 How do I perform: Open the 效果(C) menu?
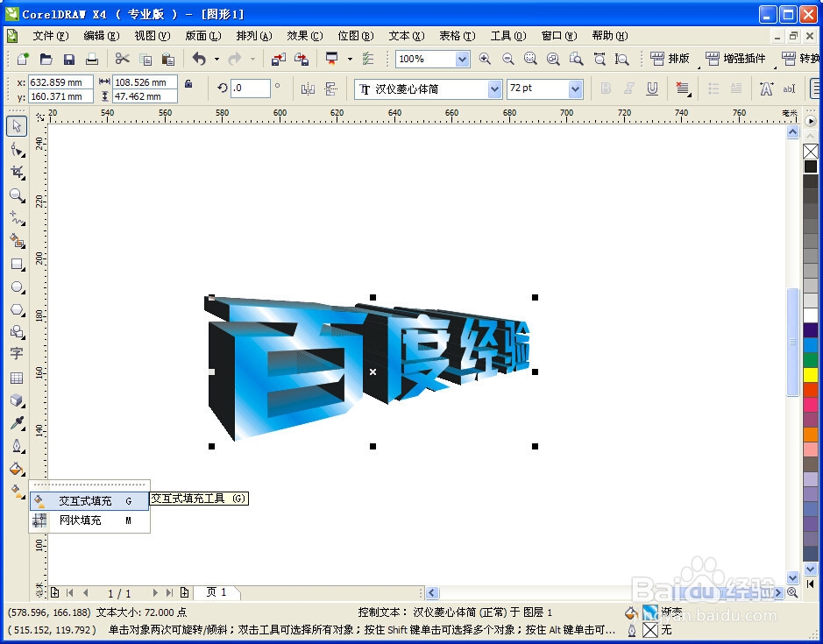304,36
